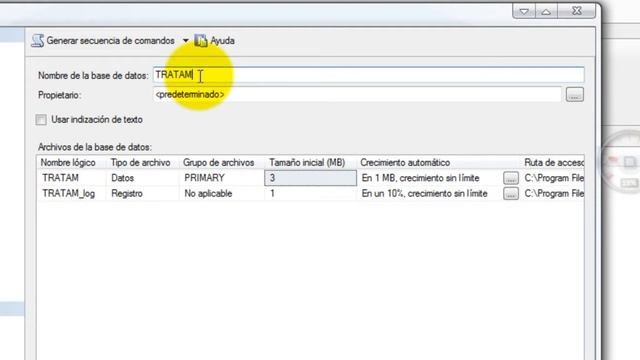Edit the initial size cell showing 3

coord(311,178)
